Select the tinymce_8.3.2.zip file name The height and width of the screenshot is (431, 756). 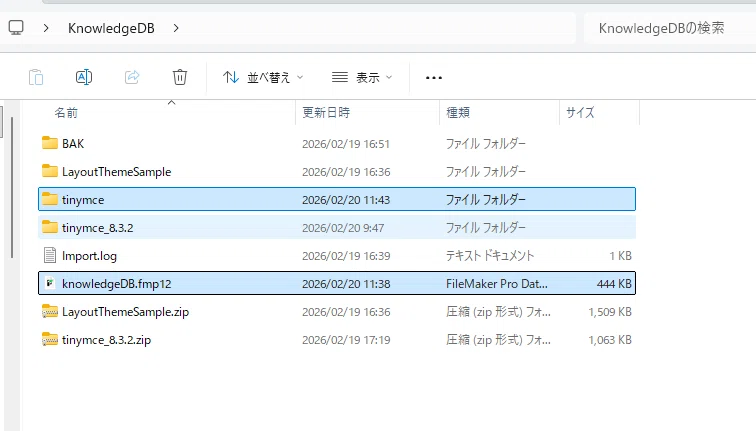pos(107,340)
